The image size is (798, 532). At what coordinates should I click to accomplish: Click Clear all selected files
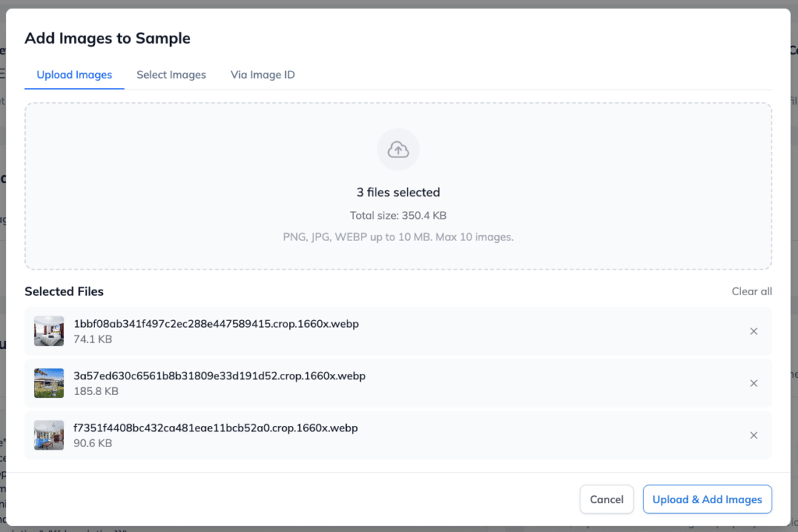pos(752,291)
